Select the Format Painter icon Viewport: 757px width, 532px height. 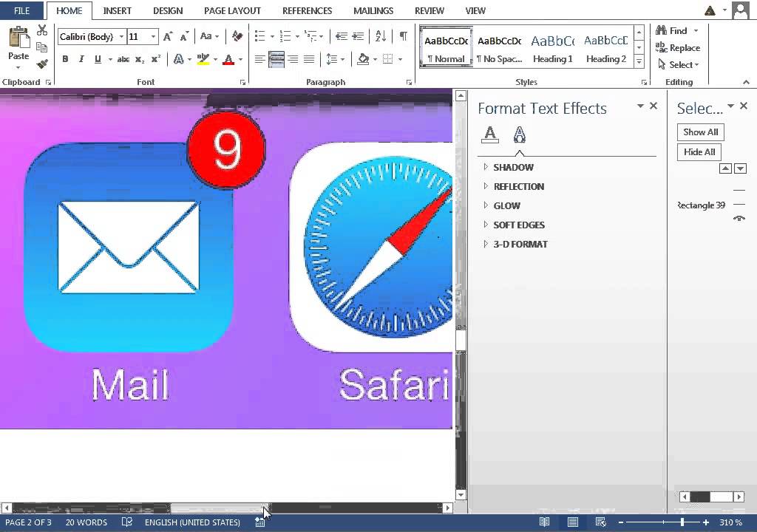(x=42, y=64)
